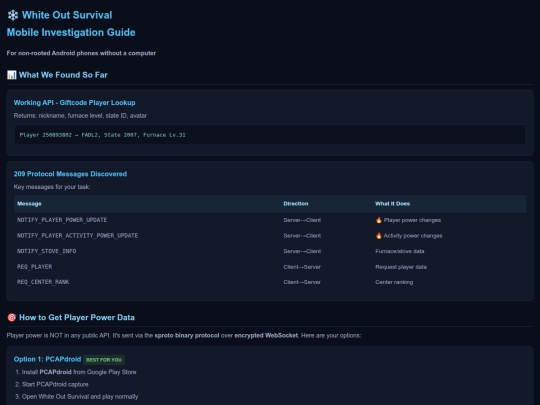Screen dimensions: 540x405
Task: Select the encrypted WebSocket bold text
Action: click(266, 335)
